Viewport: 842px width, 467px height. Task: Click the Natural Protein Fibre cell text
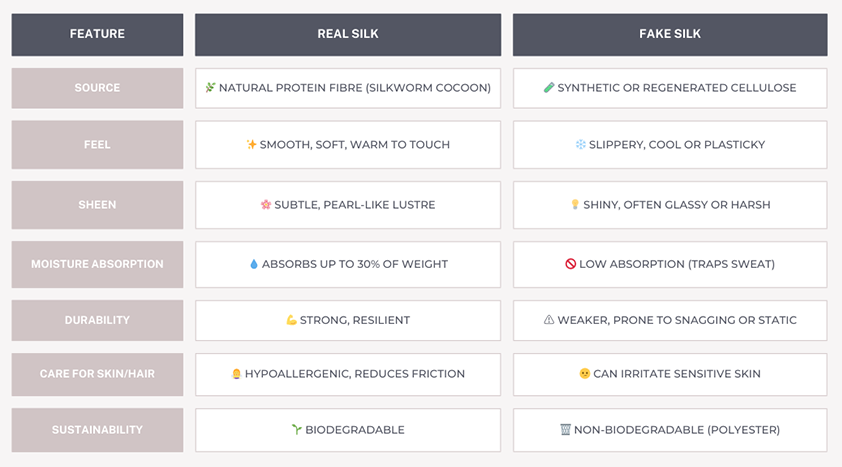click(x=355, y=88)
